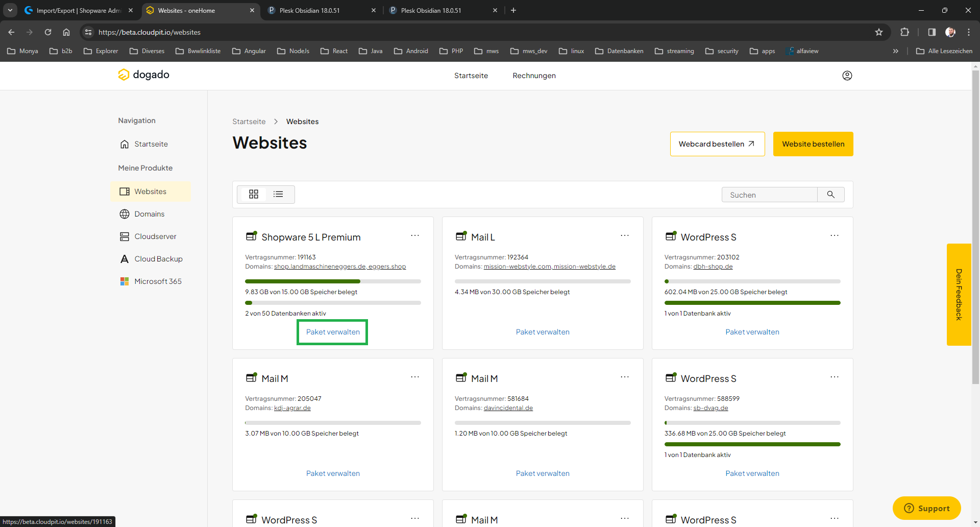Click Shopware storage usage progress bar
980x527 pixels.
(x=333, y=281)
